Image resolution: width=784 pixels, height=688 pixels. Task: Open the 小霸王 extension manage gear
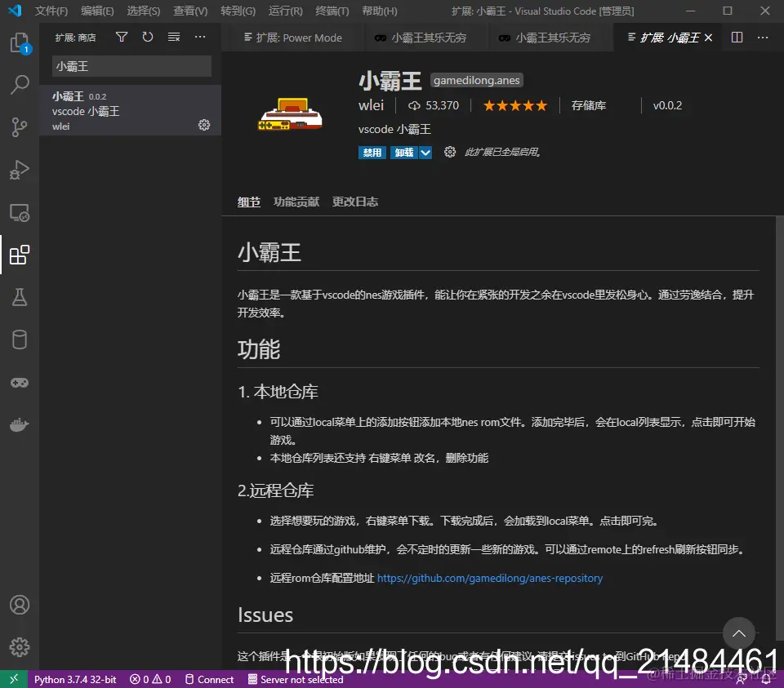(204, 124)
